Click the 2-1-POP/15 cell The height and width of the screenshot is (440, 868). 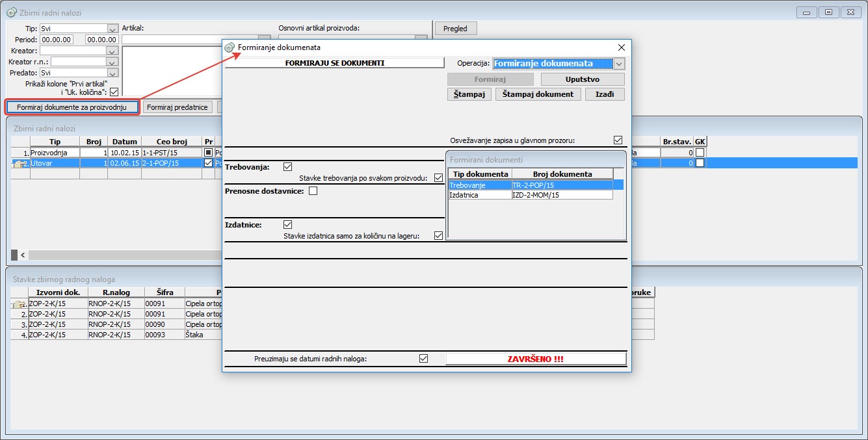tap(172, 163)
